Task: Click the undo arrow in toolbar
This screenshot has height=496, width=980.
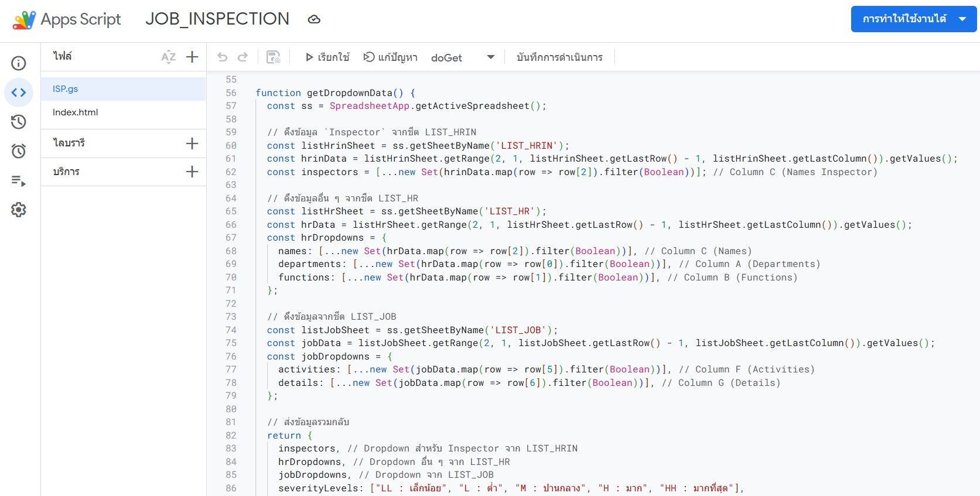Action: tap(222, 57)
